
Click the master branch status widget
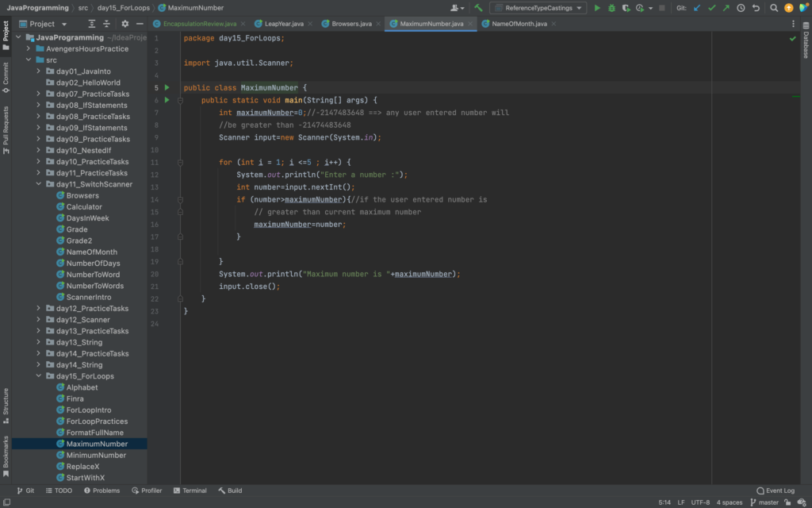tap(768, 502)
